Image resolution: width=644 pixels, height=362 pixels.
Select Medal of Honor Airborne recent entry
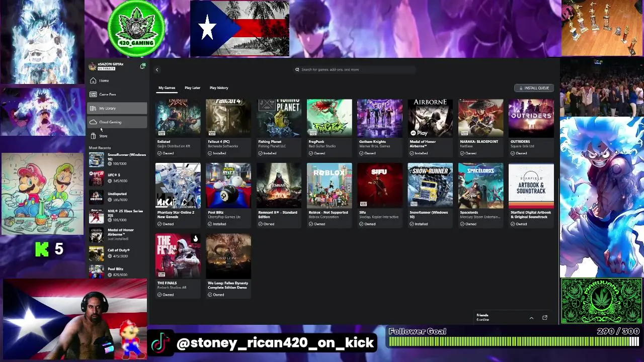click(118, 234)
